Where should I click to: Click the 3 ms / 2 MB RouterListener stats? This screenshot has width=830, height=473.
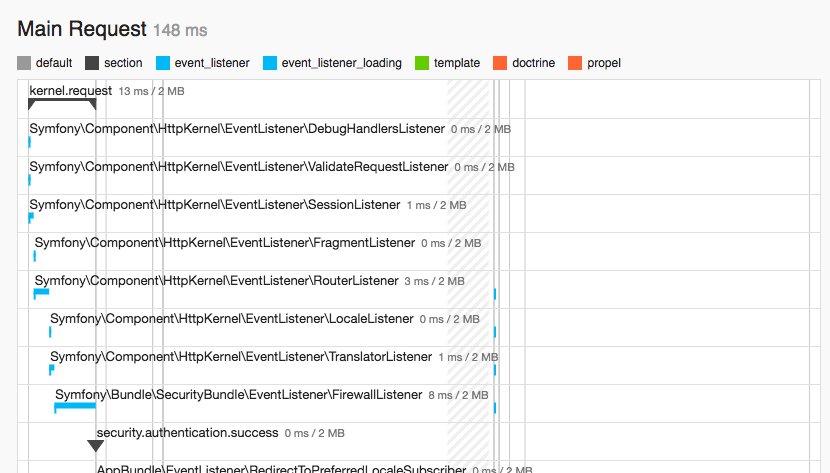(435, 281)
